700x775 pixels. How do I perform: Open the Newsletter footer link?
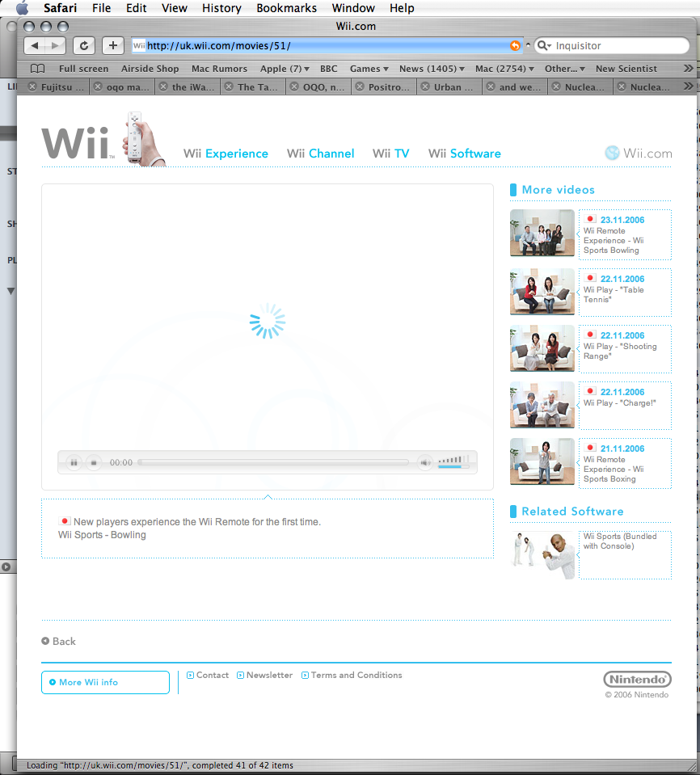[x=264, y=675]
